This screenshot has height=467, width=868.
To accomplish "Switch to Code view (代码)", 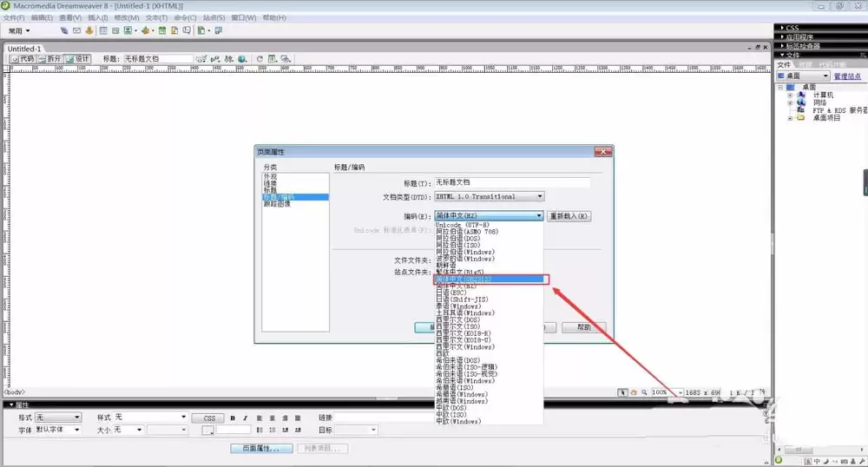I will coord(23,59).
